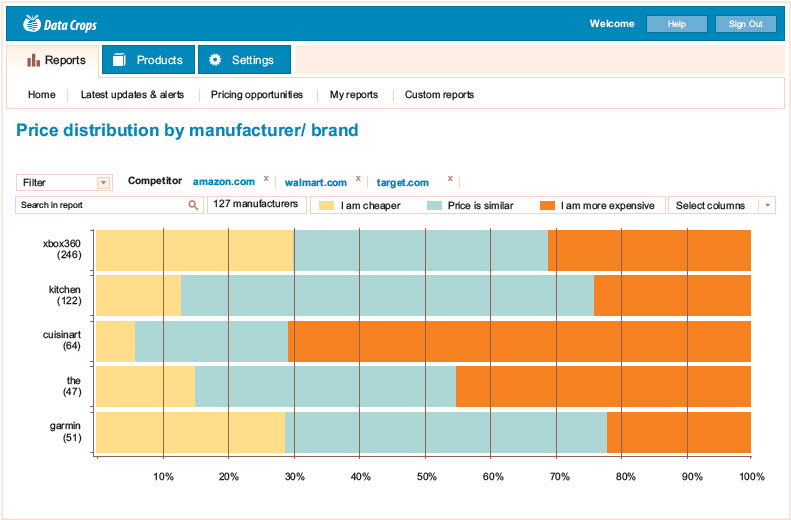This screenshot has width=791, height=520.
Task: Open the Home submenu item
Action: pyautogui.click(x=41, y=94)
